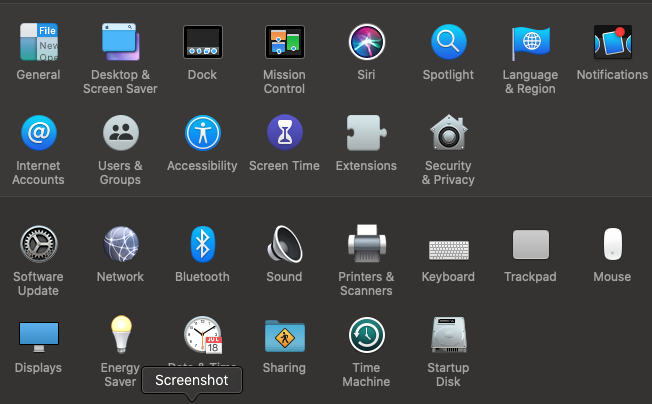Open the Extensions puzzle-piece icon
652x404 pixels.
click(x=366, y=133)
